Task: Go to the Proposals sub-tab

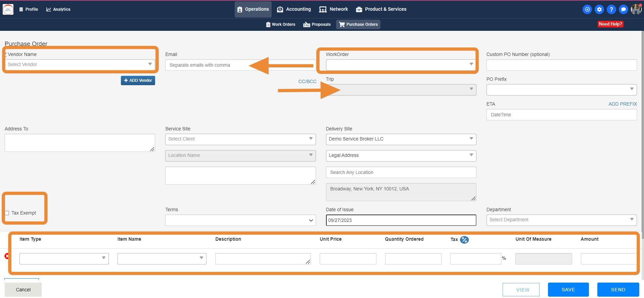Action: [x=317, y=24]
